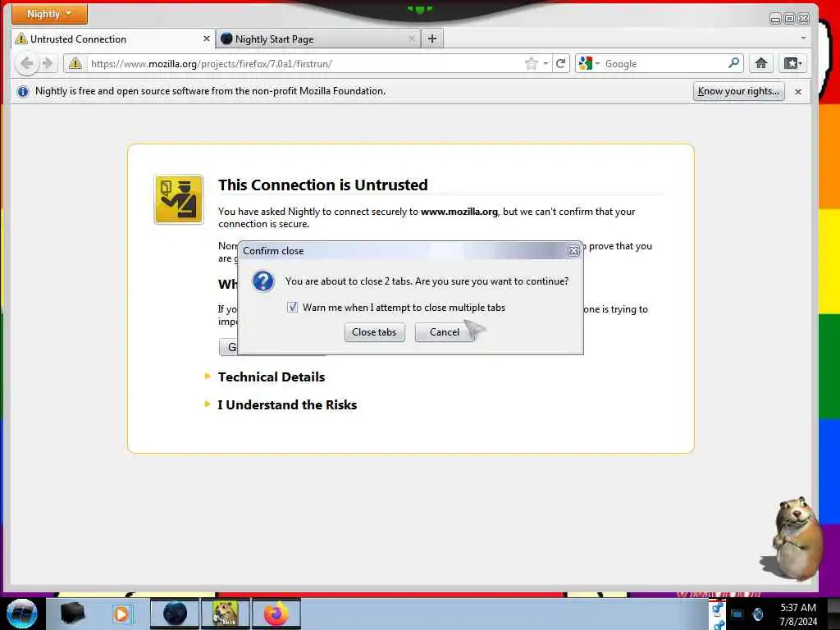840x630 pixels.
Task: Open the search engine selector dropdown
Action: pos(589,64)
